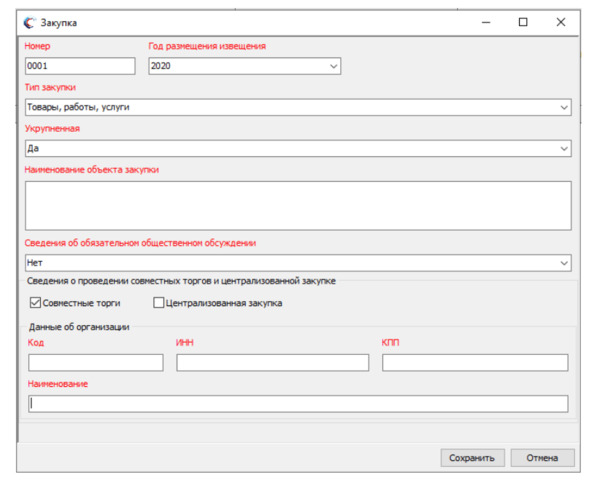Expand Сведения об обязательном общественном обсуждении list
The width and height of the screenshot is (591, 480).
(x=564, y=263)
